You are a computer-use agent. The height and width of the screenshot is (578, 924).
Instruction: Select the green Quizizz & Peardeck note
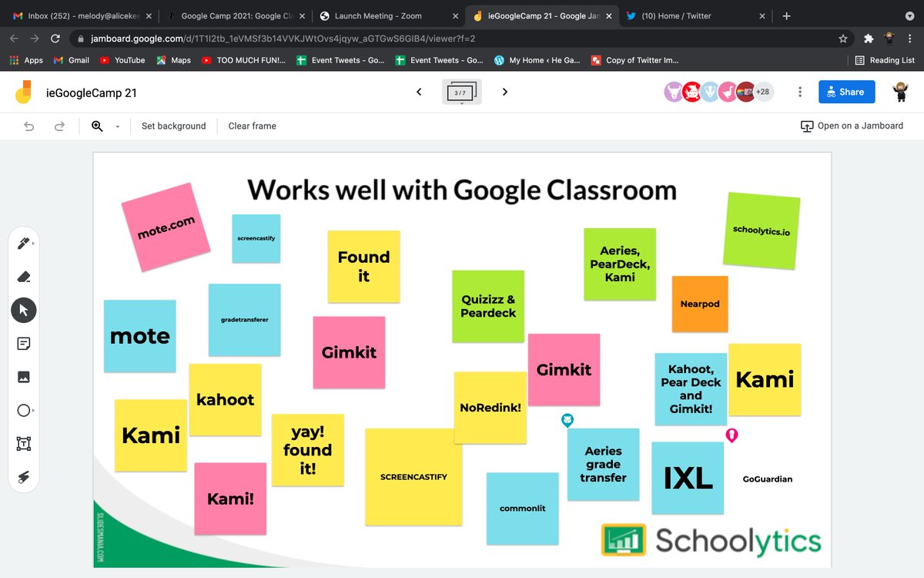coord(488,306)
